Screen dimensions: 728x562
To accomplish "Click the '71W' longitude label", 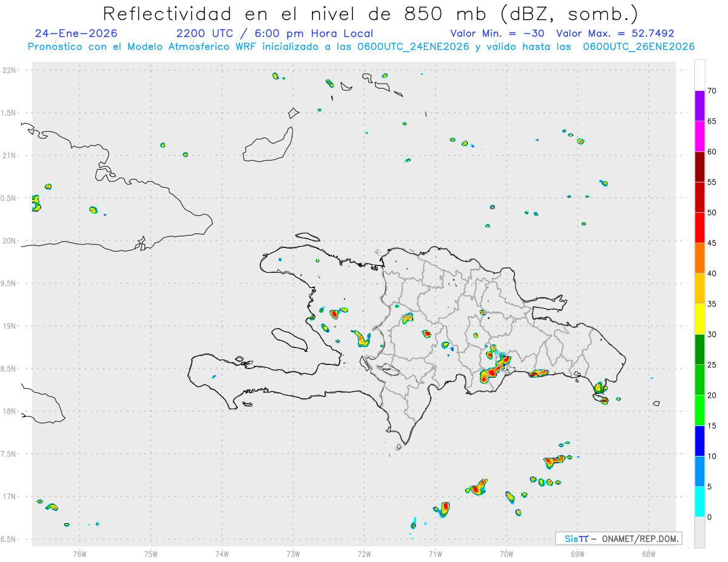I will [435, 554].
